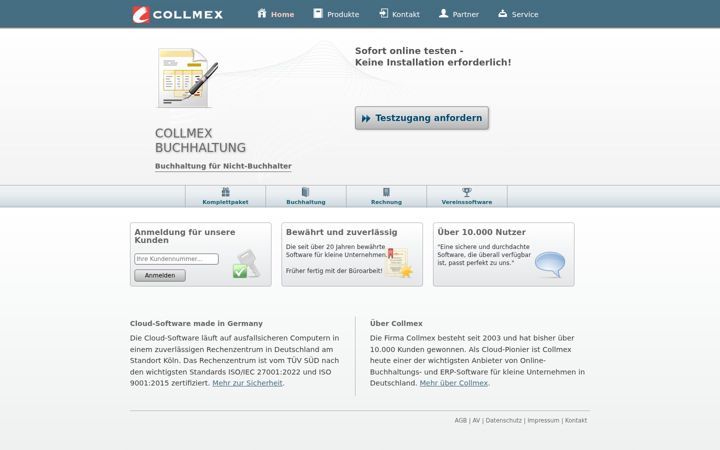This screenshot has height=450, width=720.
Task: Switch to the Buchhaltung tab
Action: [306, 197]
